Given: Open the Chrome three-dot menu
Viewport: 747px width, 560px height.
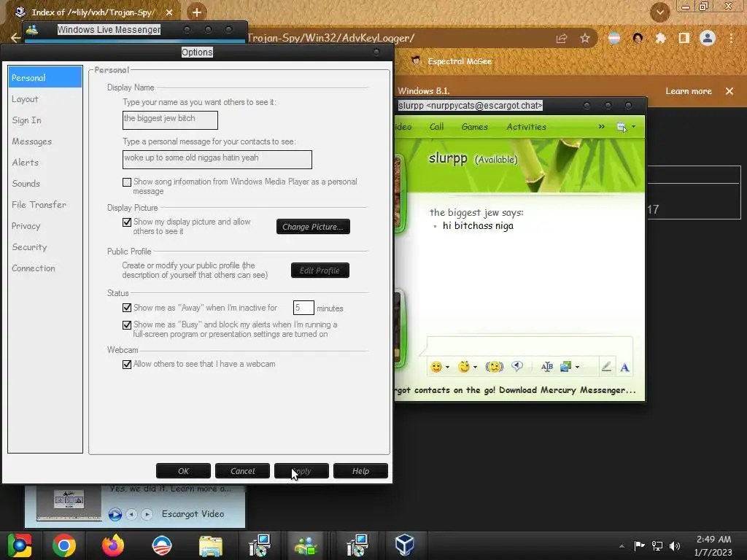Looking at the screenshot, I should pos(731,38).
